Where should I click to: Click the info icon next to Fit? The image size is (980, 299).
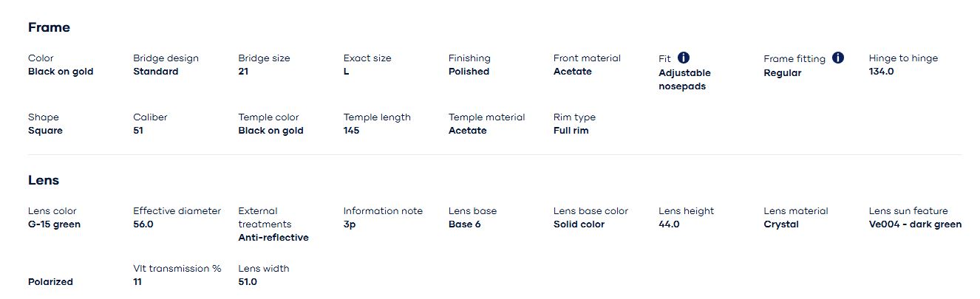684,58
